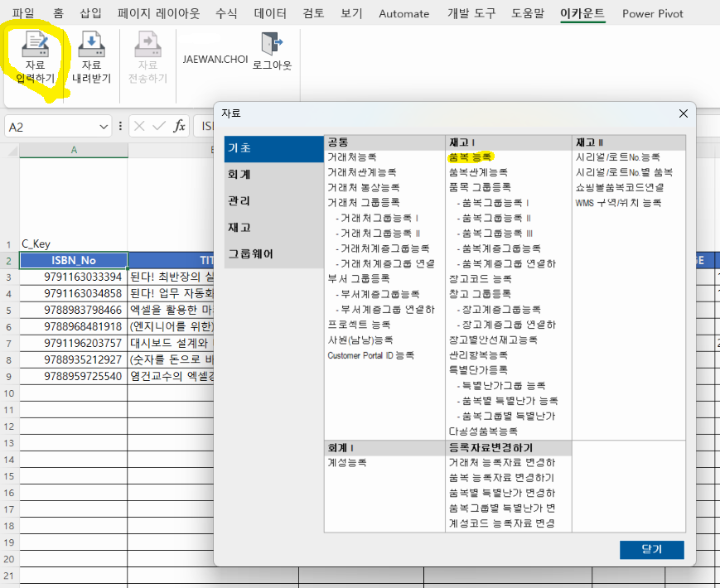The height and width of the screenshot is (588, 720).
Task: Switch to the 홈 ribbon tab
Action: [x=58, y=13]
